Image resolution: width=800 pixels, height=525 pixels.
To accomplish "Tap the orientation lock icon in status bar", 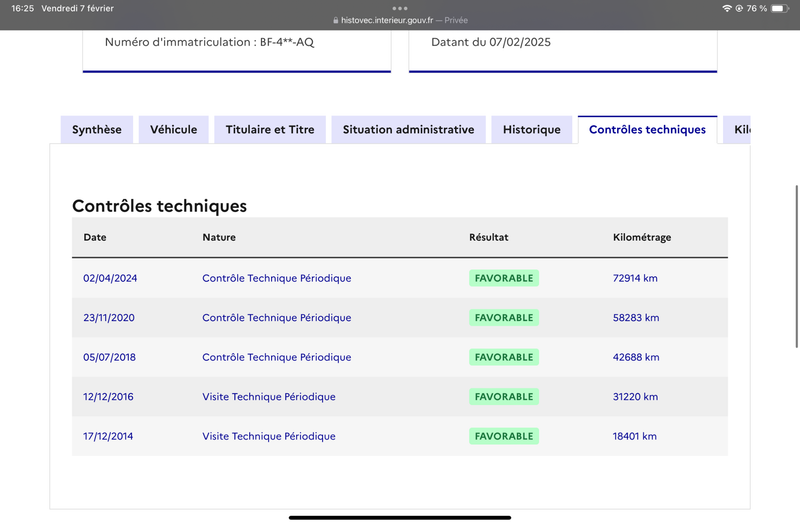I will coord(739,8).
